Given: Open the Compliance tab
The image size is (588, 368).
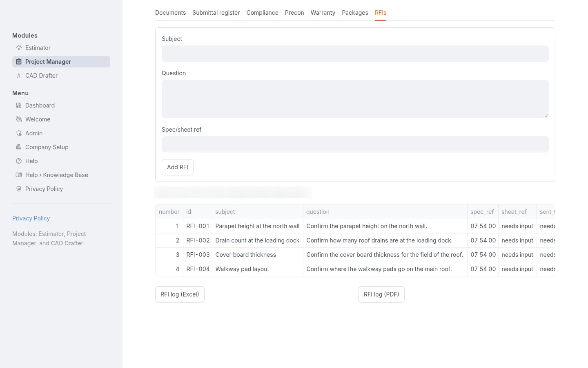Looking at the screenshot, I should 262,13.
